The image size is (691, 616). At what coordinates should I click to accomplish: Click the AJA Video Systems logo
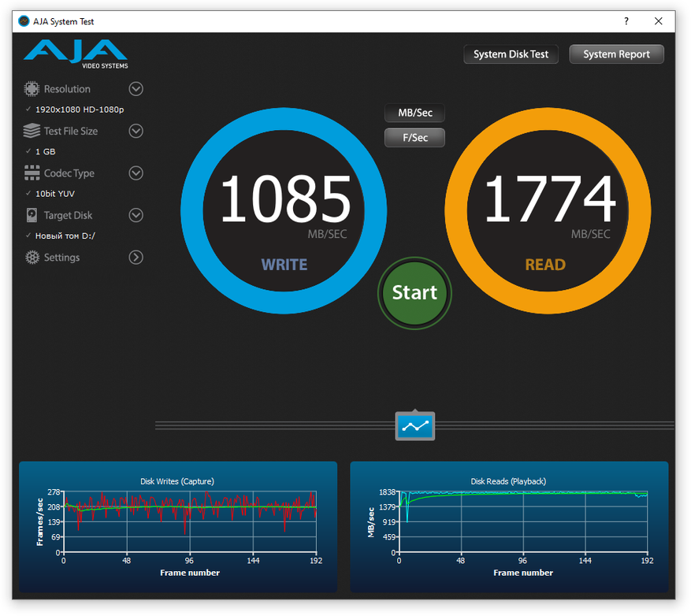point(76,54)
